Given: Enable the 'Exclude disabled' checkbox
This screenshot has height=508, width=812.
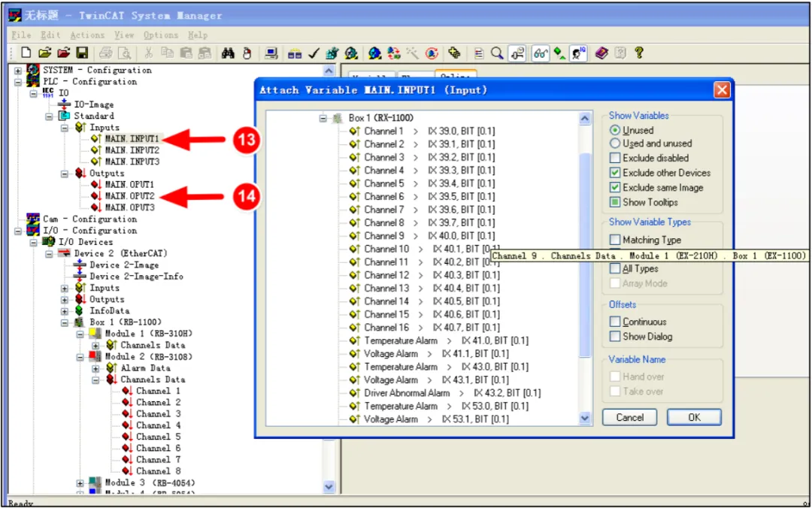Looking at the screenshot, I should tap(616, 158).
